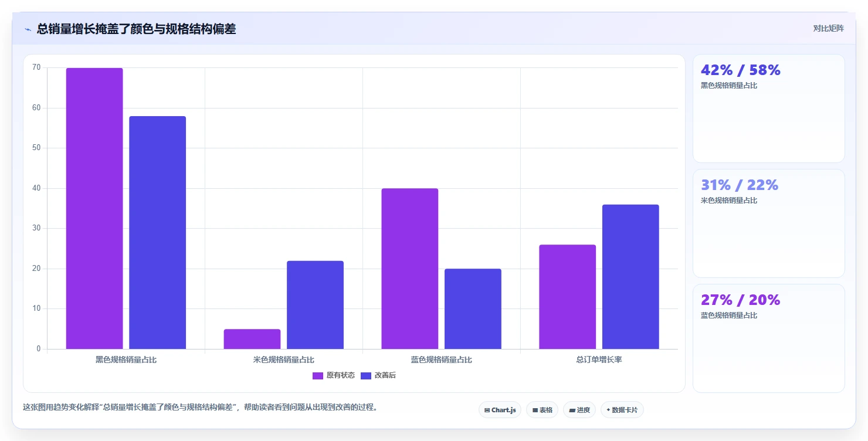The height and width of the screenshot is (441, 868).
Task: Click the 改善后 bar for 蓝色规格销量占比
Action: click(x=473, y=309)
